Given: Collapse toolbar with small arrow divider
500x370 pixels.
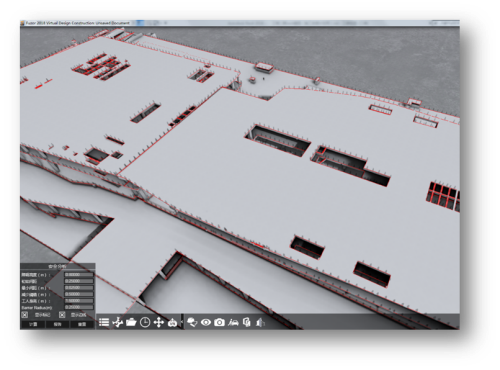Looking at the screenshot, I should (x=182, y=322).
